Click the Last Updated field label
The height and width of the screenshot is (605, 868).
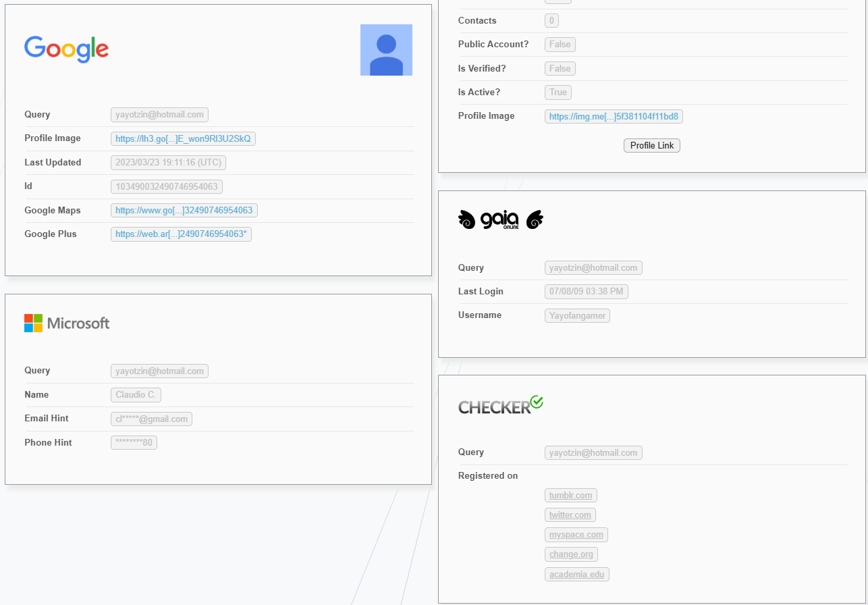(53, 162)
